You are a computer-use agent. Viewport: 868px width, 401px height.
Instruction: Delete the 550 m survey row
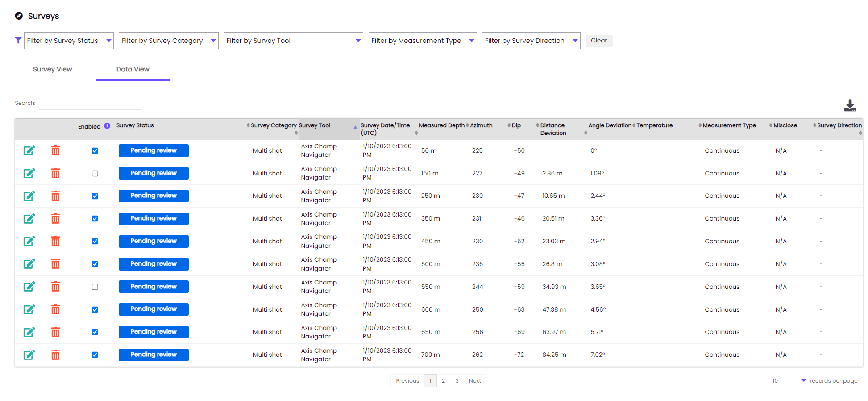(55, 287)
